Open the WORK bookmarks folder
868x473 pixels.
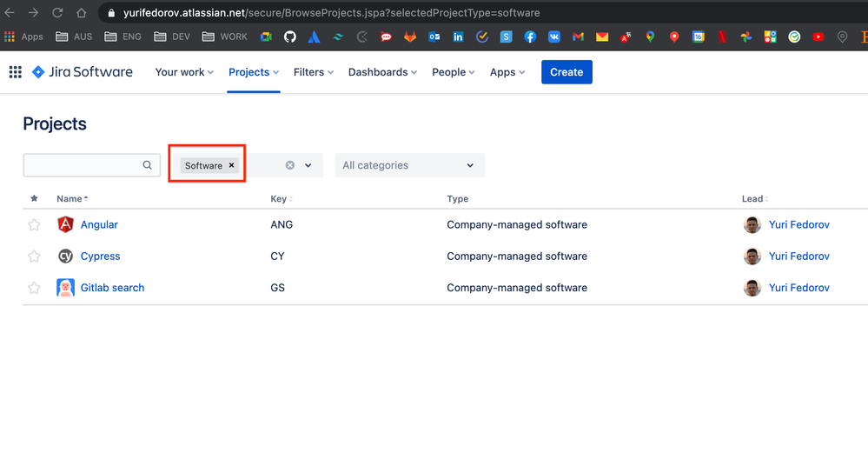point(225,37)
